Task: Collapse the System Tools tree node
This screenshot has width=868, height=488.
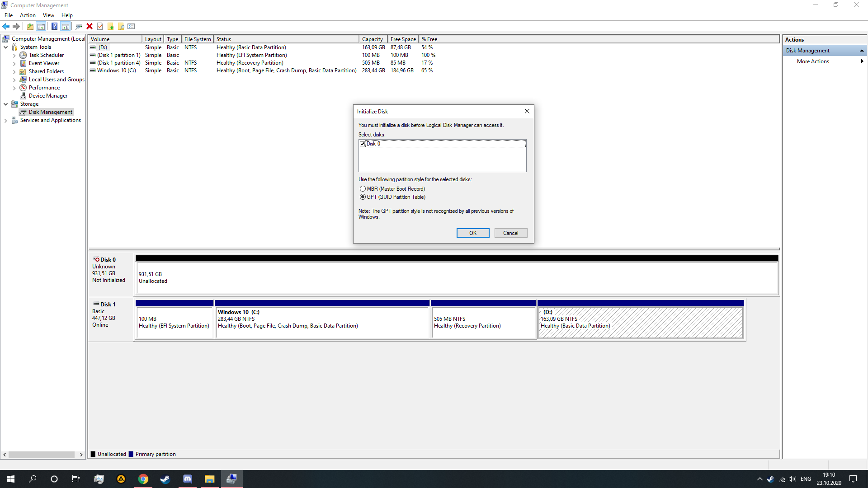Action: 5,47
